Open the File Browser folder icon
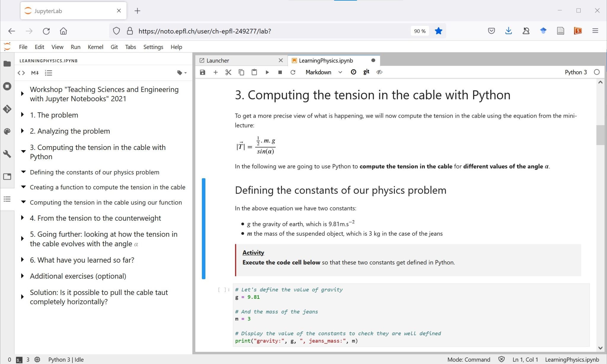 pos(7,64)
